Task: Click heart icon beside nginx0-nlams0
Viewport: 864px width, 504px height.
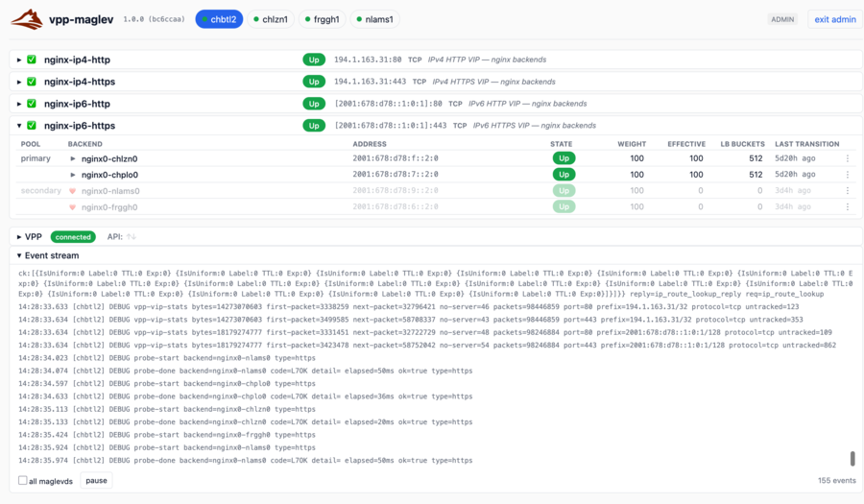Action: tap(72, 191)
